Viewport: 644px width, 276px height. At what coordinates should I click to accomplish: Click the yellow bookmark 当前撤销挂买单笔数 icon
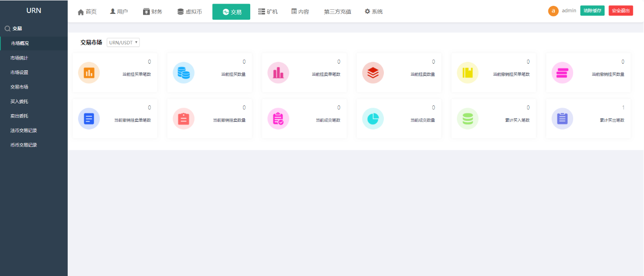click(x=467, y=73)
